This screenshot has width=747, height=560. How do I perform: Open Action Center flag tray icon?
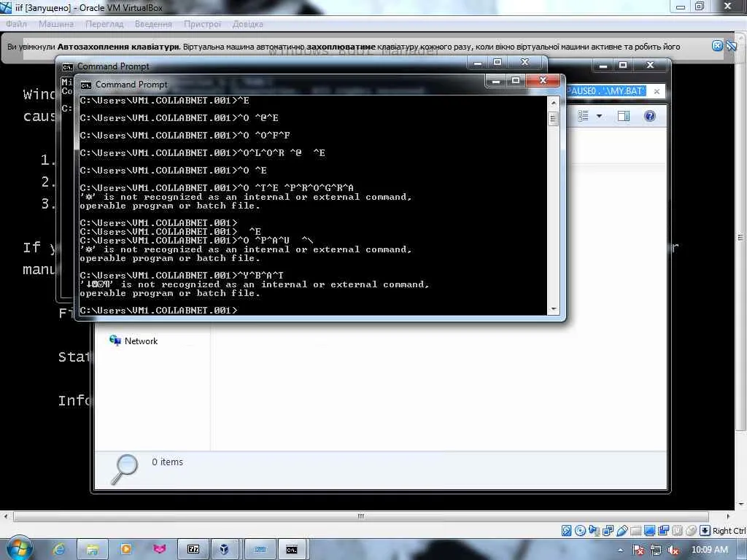(x=639, y=550)
